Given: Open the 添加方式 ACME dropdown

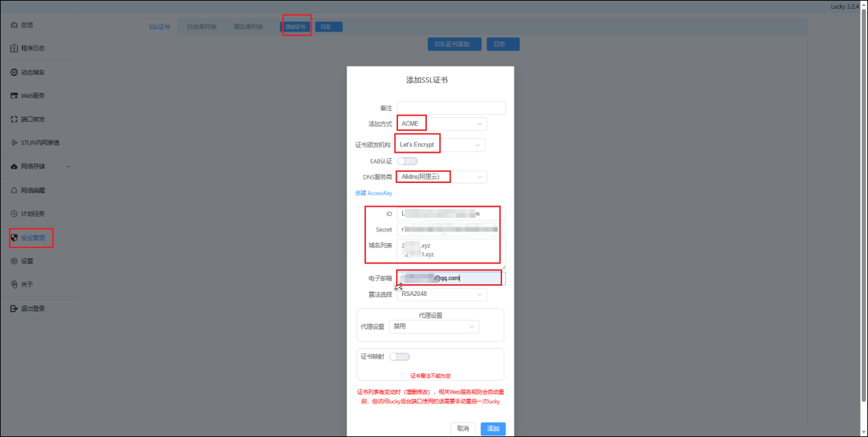Looking at the screenshot, I should (x=442, y=124).
